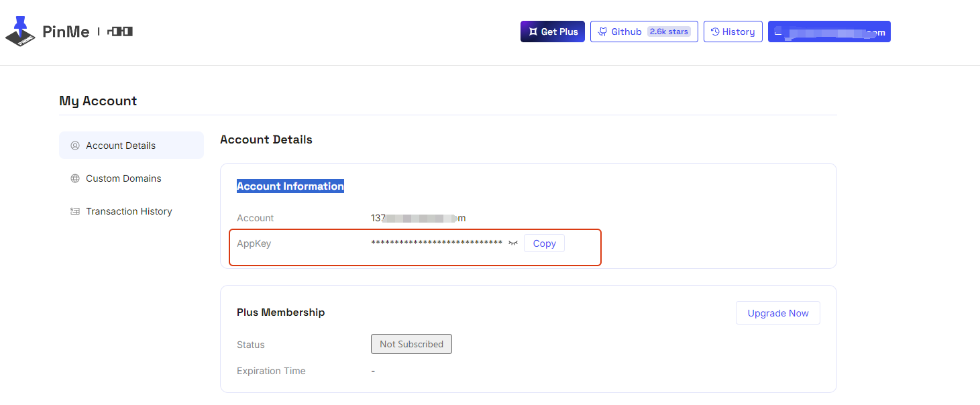Open the Transaction History sidebar tab

(131, 211)
